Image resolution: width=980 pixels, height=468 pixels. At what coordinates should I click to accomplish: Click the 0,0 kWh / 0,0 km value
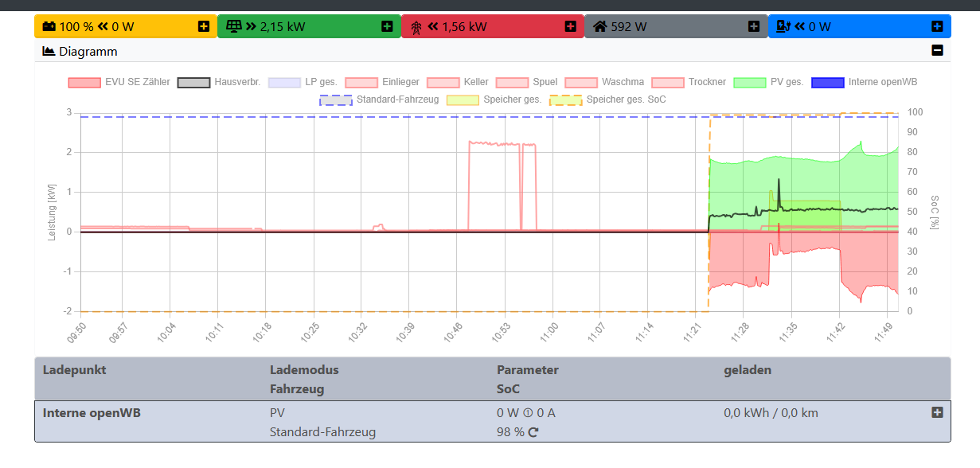click(771, 413)
